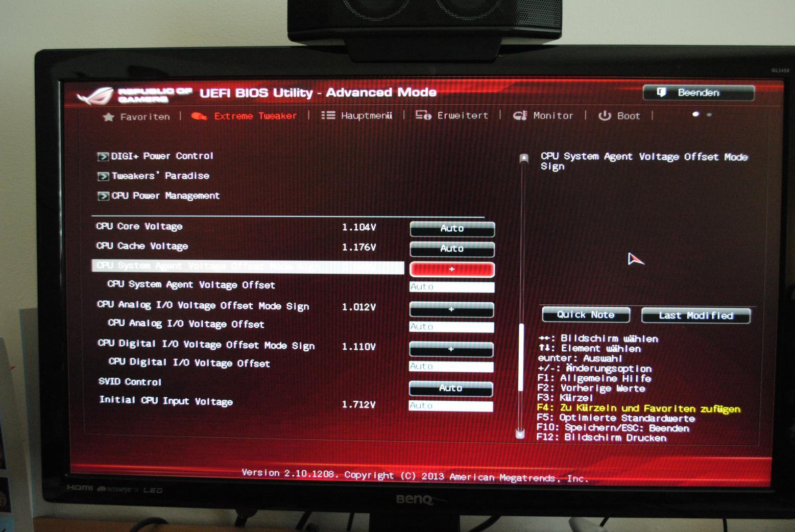Screen dimensions: 795x532
Task: Select CPU Analog I/O Offset Mode Sign label
Action: [203, 305]
